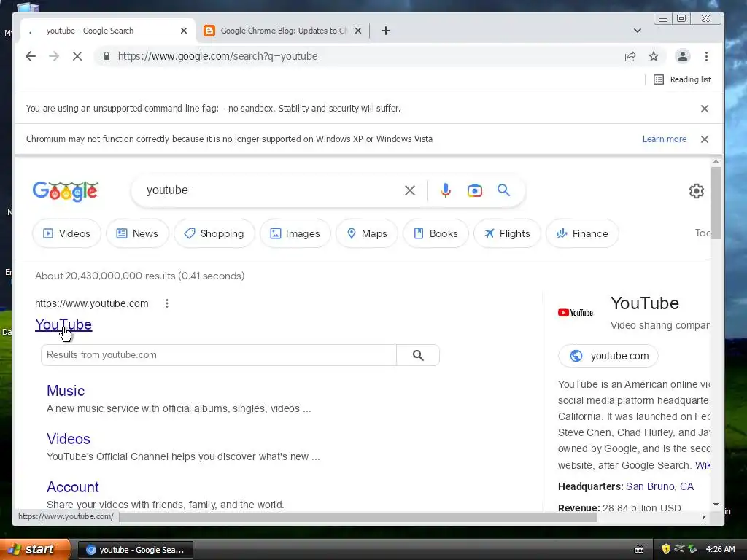This screenshot has height=560, width=747.
Task: Switch to Flights results
Action: (x=508, y=233)
